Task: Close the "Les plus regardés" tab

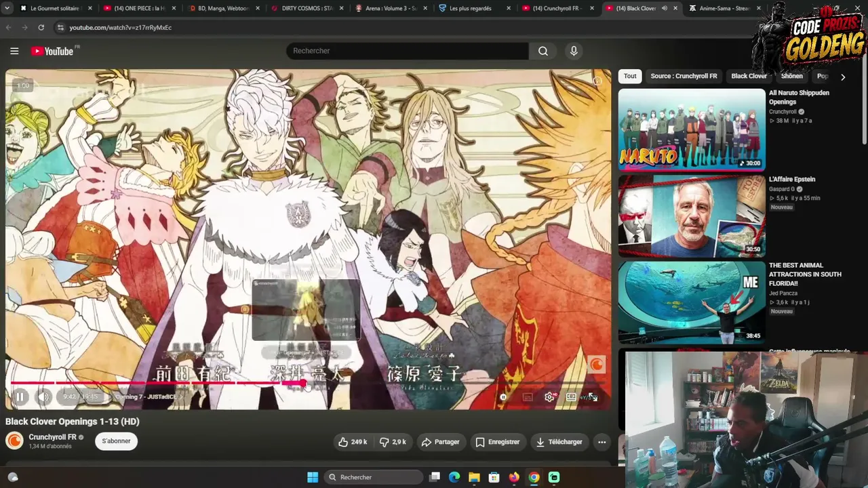Action: point(507,8)
